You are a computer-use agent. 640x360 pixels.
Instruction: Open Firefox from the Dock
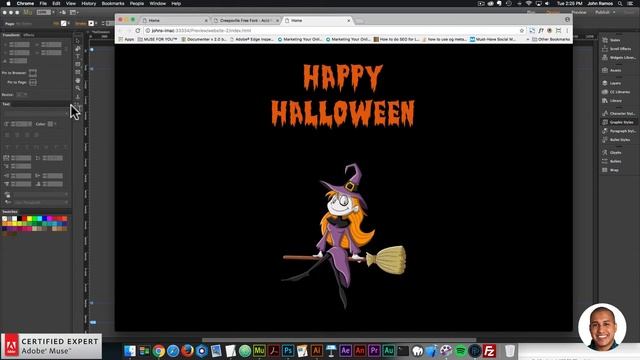[187, 351]
